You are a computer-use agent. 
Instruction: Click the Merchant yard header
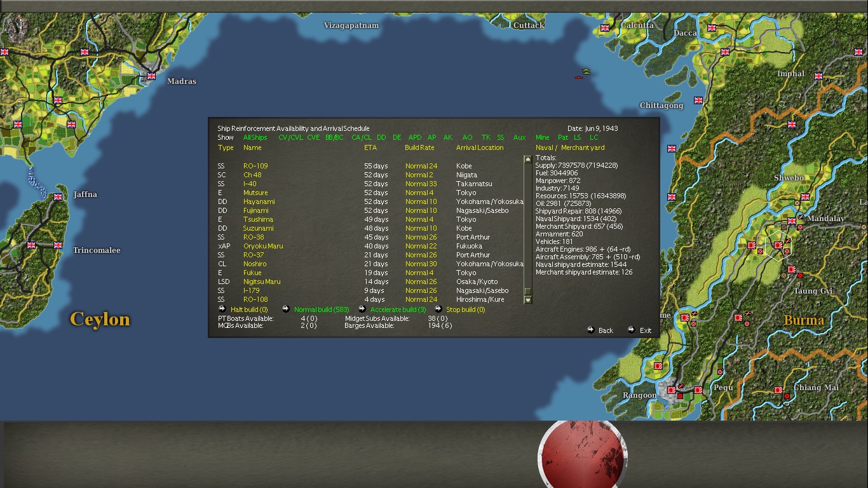[583, 147]
